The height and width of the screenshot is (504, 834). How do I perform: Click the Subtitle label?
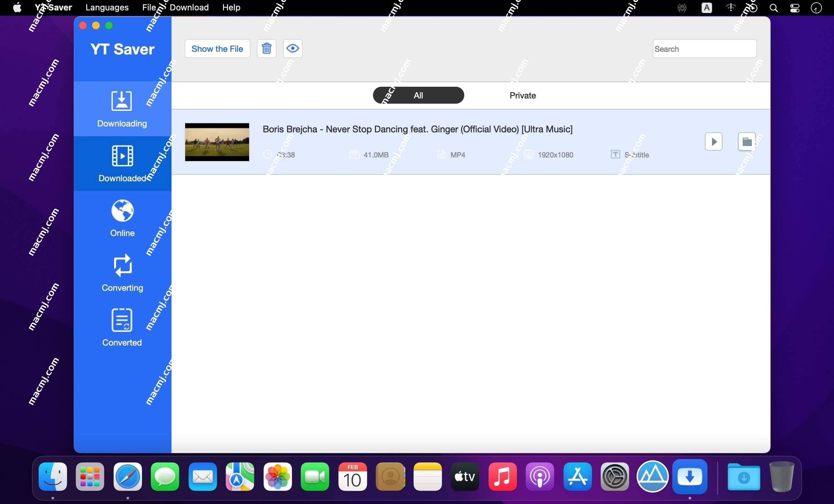click(636, 155)
